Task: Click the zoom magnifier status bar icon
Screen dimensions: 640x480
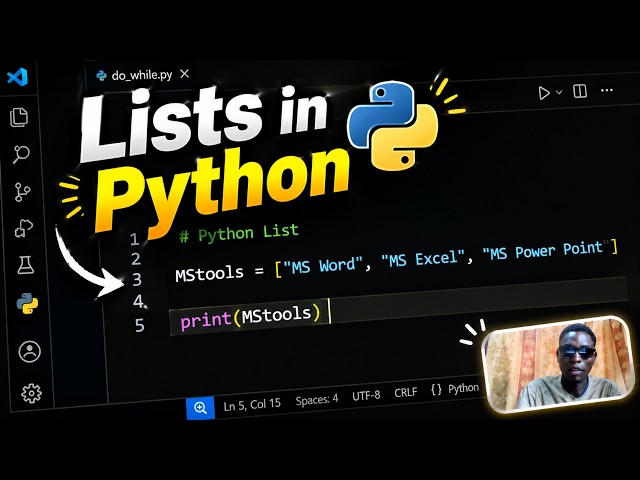Action: point(200,407)
